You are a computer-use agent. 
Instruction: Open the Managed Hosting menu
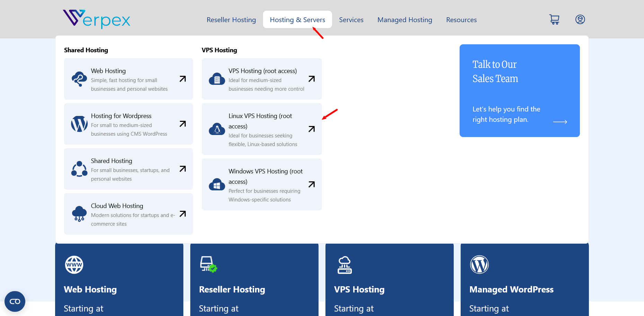tap(405, 20)
